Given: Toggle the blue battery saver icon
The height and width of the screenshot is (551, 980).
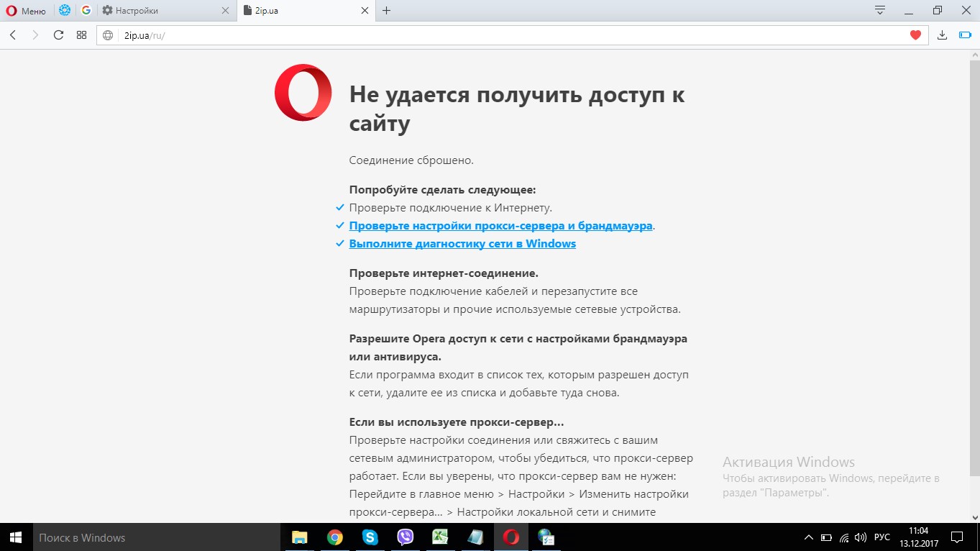Looking at the screenshot, I should point(965,35).
